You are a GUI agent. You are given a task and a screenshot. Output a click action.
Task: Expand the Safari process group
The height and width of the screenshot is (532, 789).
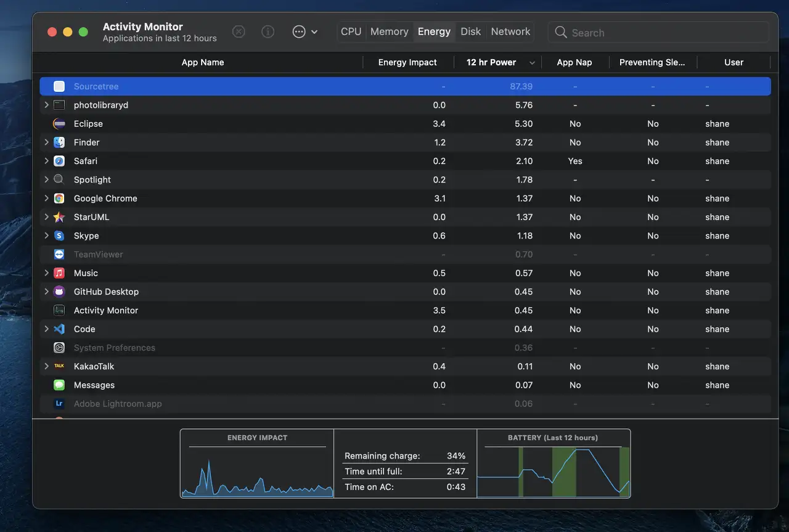[46, 161]
